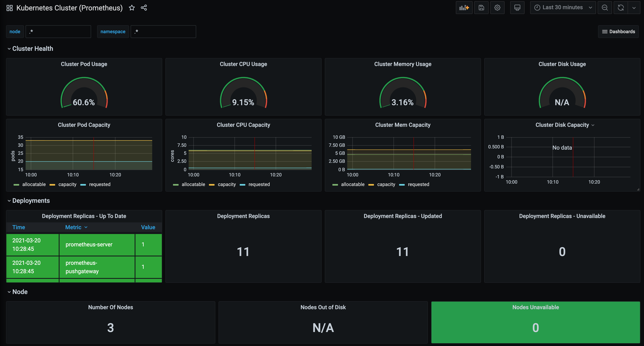Open dashboard settings gear

(x=497, y=8)
